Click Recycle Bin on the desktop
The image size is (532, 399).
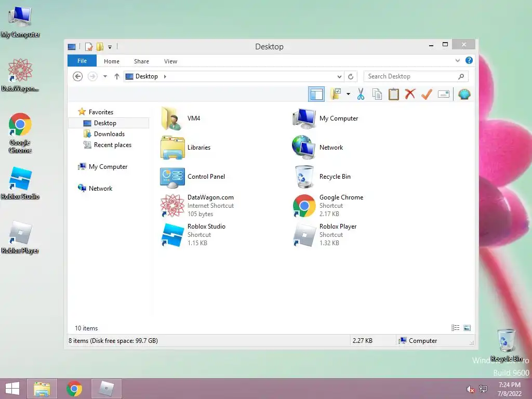[x=506, y=345]
